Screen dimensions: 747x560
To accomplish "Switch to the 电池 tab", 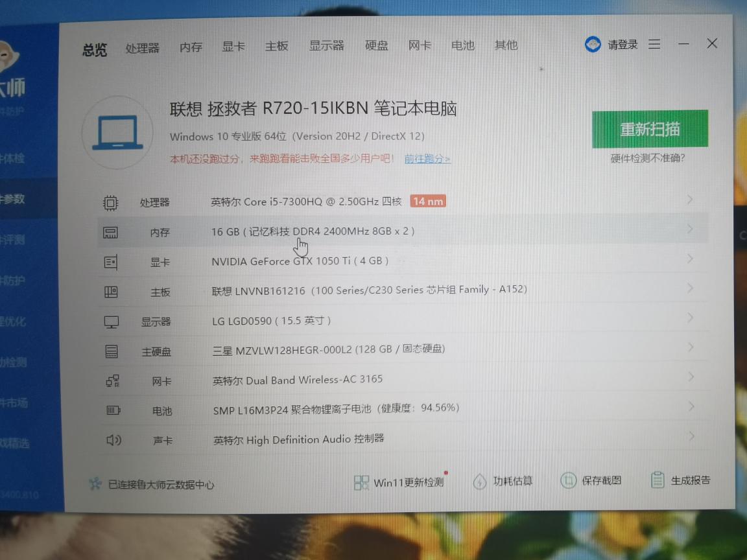I will coord(462,45).
